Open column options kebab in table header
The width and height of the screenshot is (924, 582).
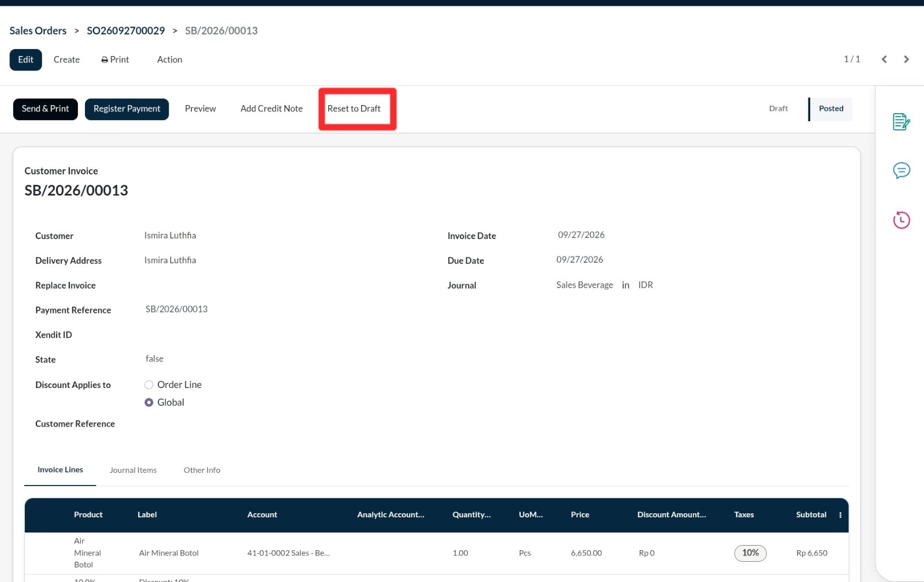pyautogui.click(x=840, y=515)
